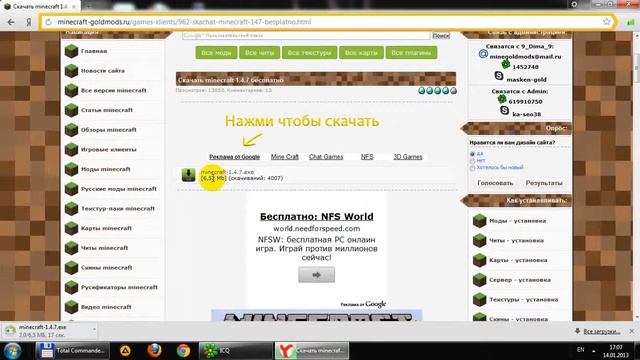Open 'Моды minecraft' in the sidebar
Screen dimensions: 640x360
(x=106, y=169)
